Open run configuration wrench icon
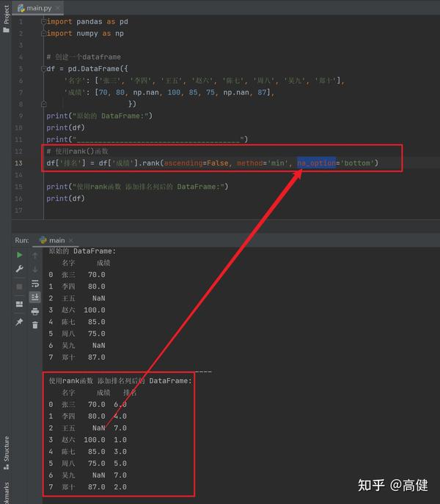 [x=19, y=269]
